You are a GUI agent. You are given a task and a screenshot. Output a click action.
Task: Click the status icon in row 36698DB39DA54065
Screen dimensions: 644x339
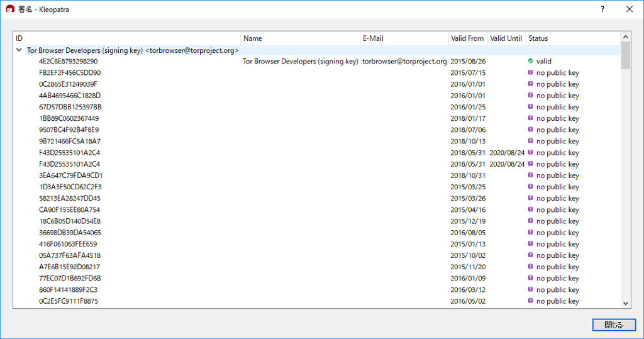(530, 232)
